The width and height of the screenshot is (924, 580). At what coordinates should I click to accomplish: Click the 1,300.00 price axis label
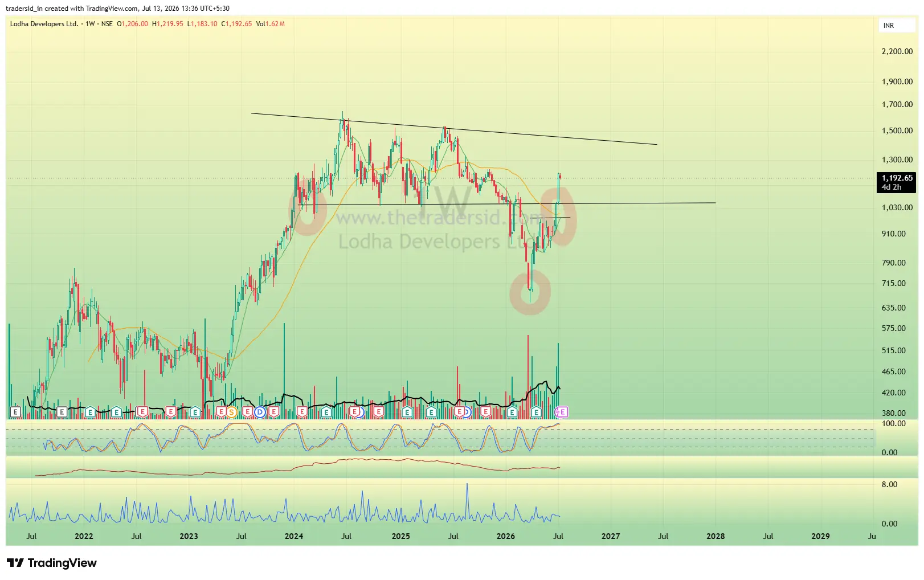tap(897, 160)
